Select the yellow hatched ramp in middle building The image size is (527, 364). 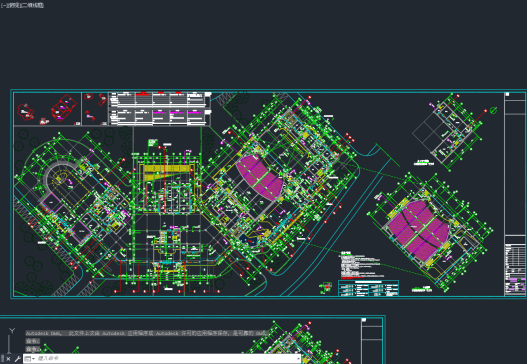point(166,171)
